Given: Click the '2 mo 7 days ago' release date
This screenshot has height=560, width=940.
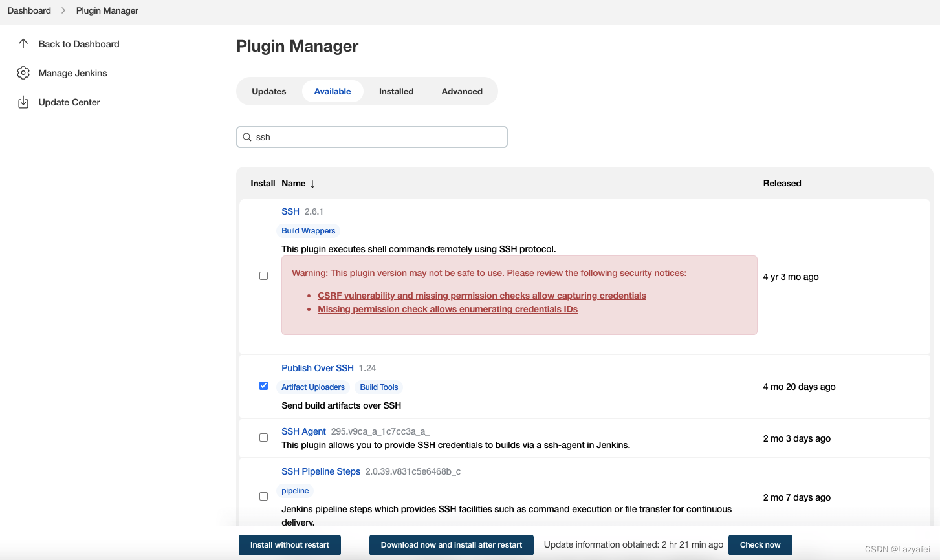Looking at the screenshot, I should tap(797, 497).
